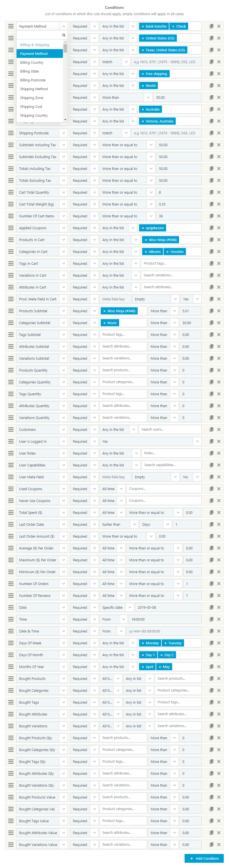Image resolution: width=229 pixels, height=868 pixels.
Task: Select Billing Country from the dropdown list
Action: tap(32, 62)
